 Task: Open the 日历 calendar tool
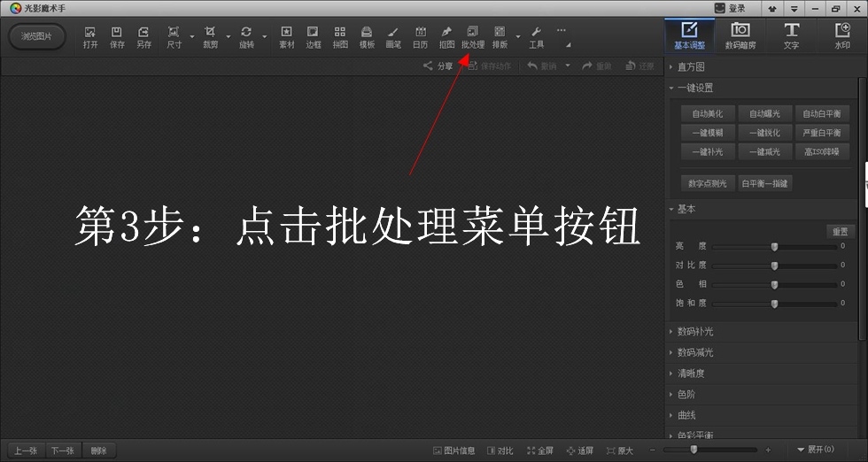pos(420,36)
